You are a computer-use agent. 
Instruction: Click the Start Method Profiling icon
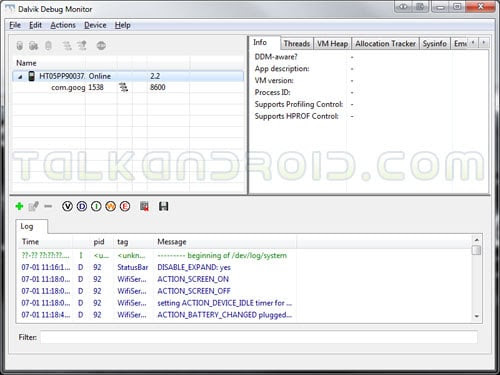tap(82, 46)
